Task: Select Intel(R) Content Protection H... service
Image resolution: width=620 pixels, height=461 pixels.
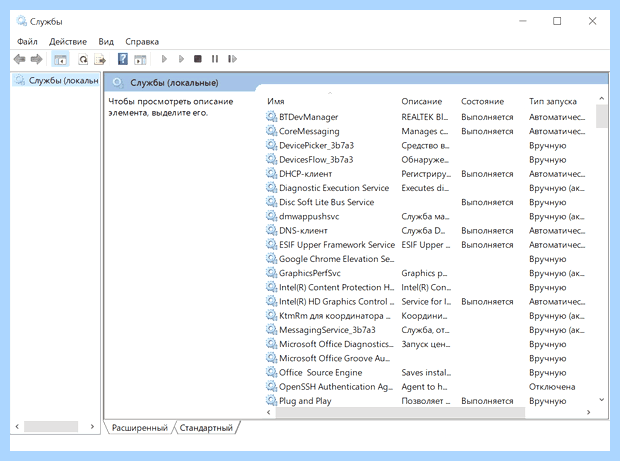Action: coord(336,287)
